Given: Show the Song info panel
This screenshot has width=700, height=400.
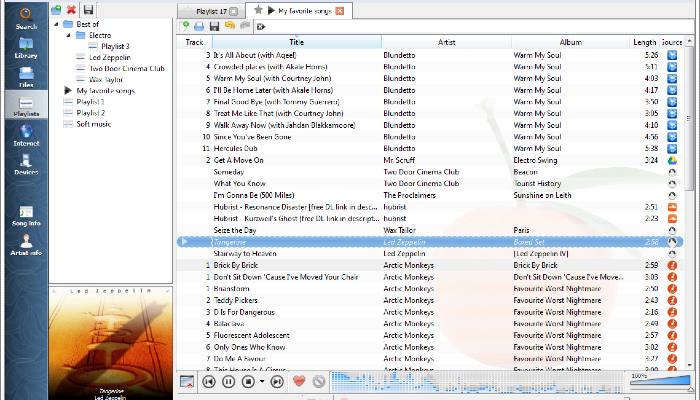Looking at the screenshot, I should tap(26, 216).
